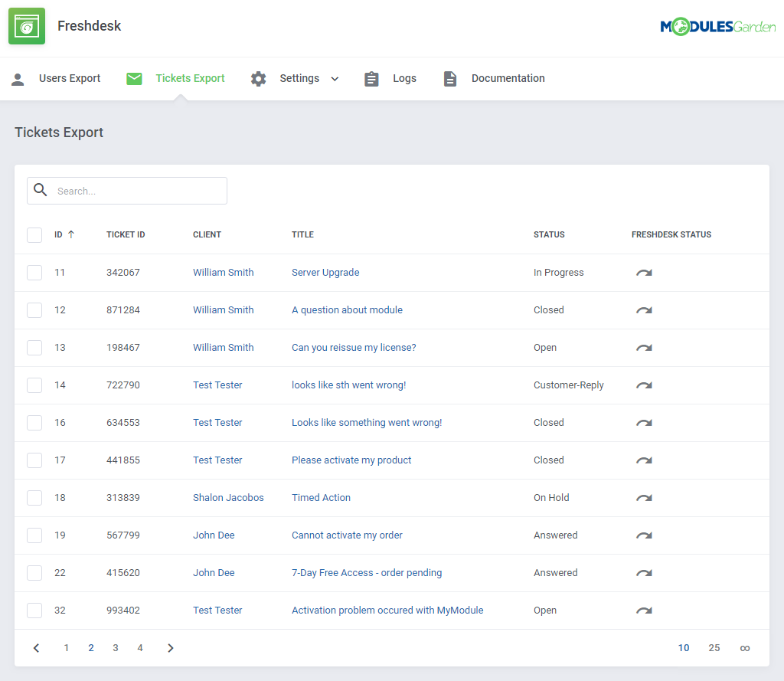Viewport: 784px width, 681px height.
Task: Go to page 3
Action: point(116,648)
